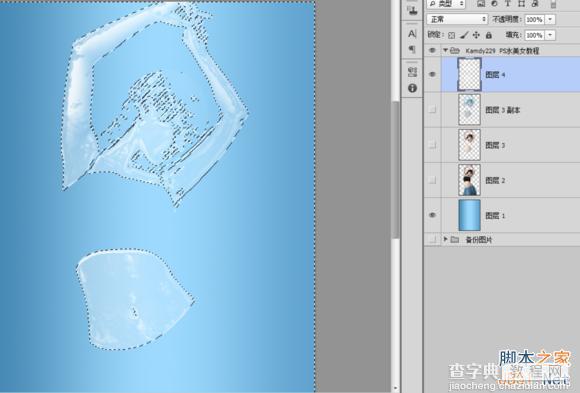
Task: Open the Paragraph panel icon
Action: [412, 49]
